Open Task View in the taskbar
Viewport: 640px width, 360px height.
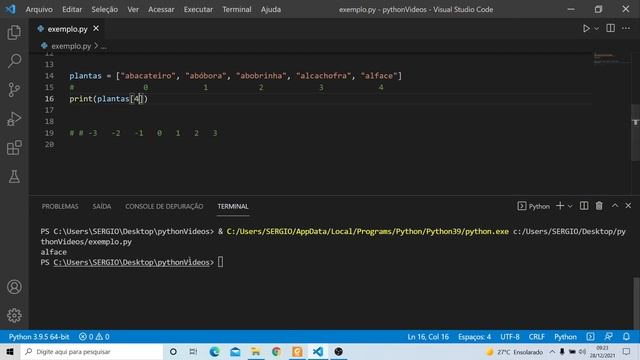[x=193, y=351]
